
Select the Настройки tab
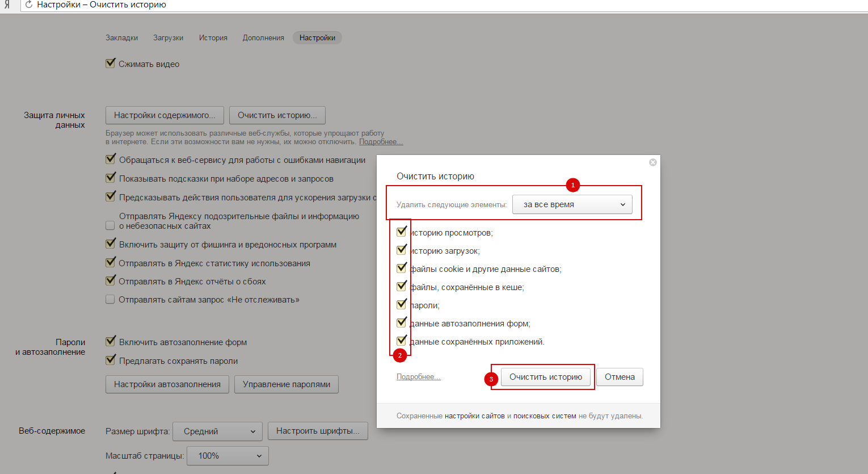317,37
